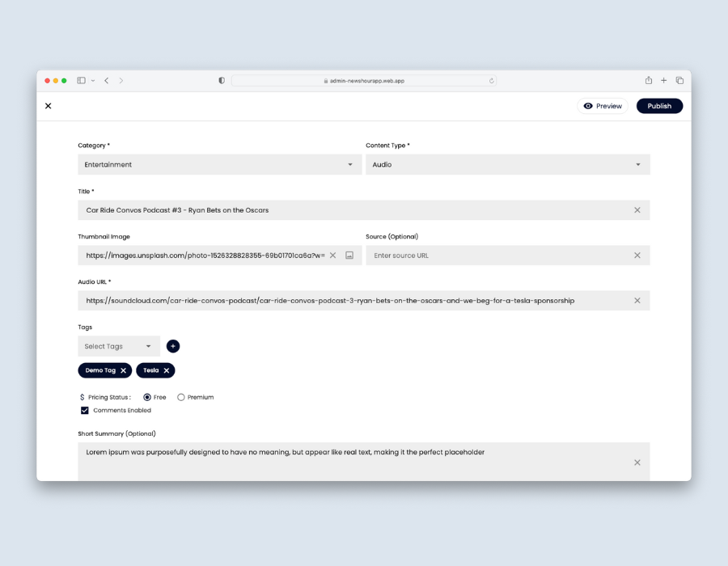Viewport: 728px width, 566px height.
Task: Clear the Title field using the X icon
Action: coord(637,209)
